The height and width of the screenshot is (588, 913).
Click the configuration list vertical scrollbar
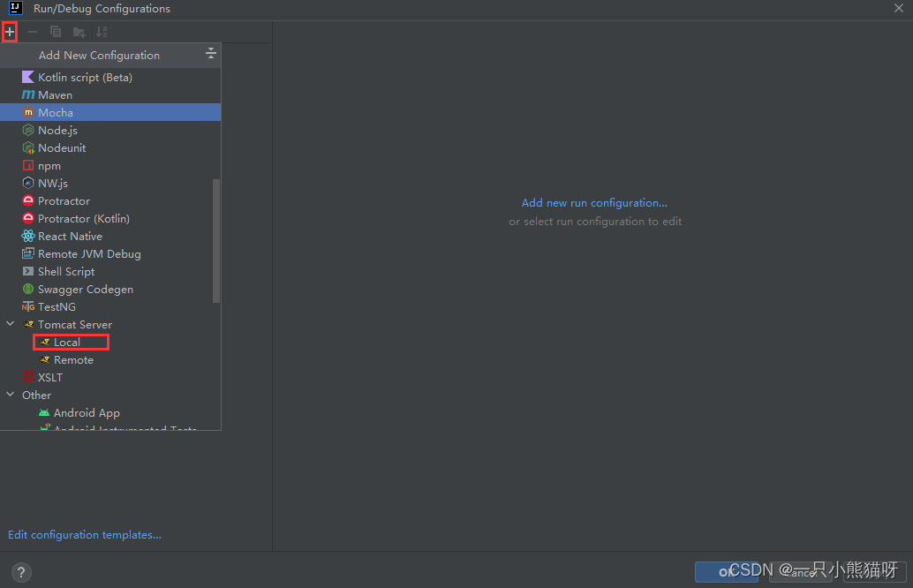click(216, 240)
